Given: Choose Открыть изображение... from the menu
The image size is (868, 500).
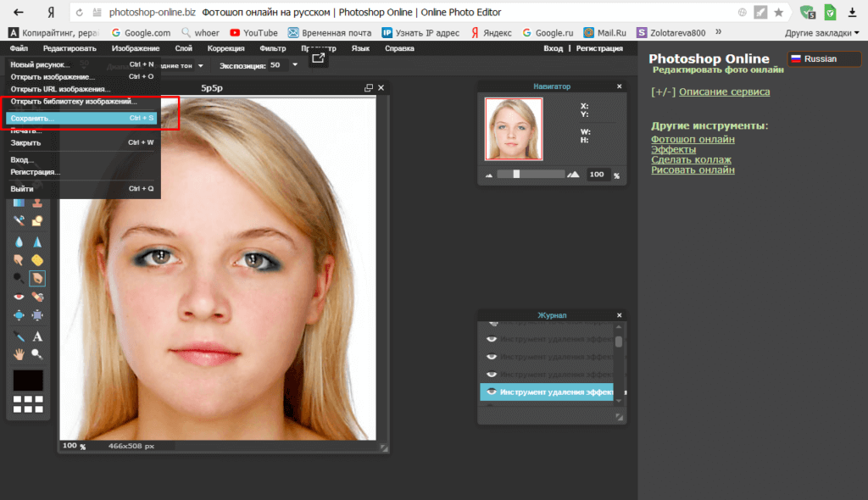Looking at the screenshot, I should click(53, 76).
